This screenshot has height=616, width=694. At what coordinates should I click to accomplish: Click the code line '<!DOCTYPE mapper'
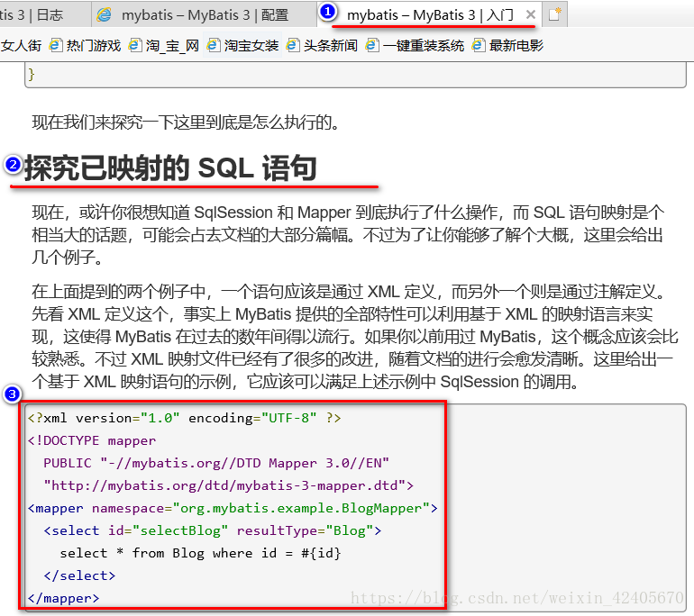92,440
